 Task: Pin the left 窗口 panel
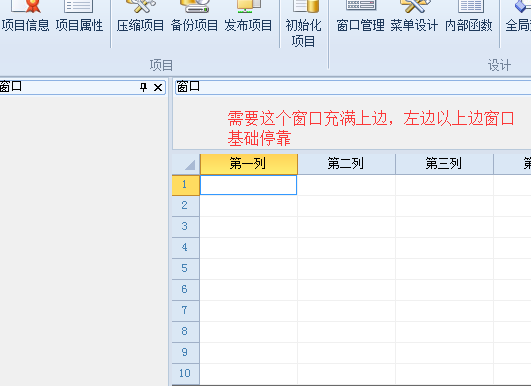[144, 87]
